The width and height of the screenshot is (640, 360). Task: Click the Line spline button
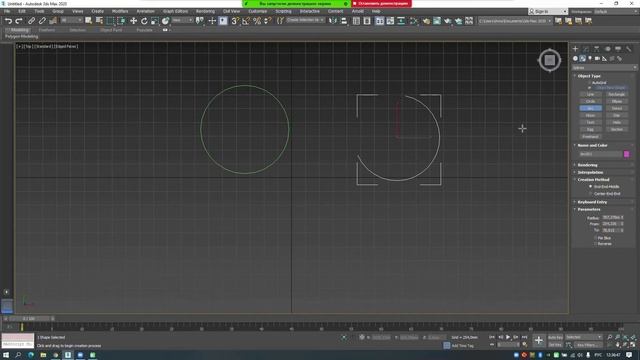(590, 94)
